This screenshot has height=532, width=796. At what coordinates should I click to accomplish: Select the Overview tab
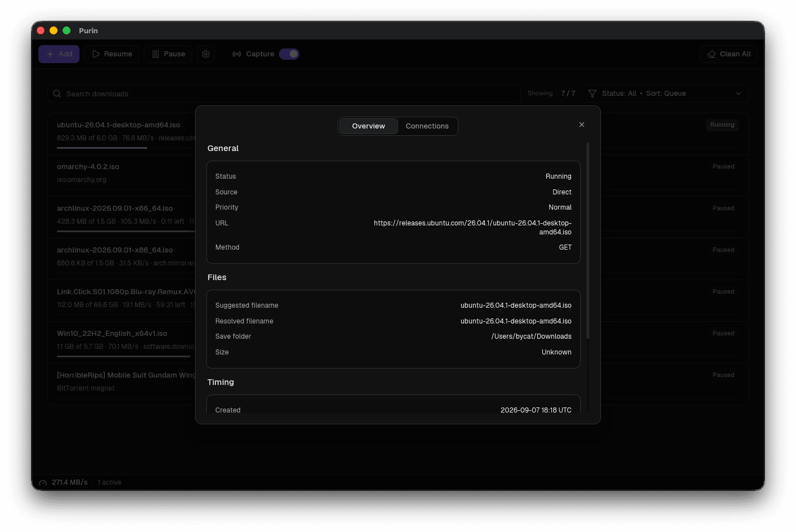pos(369,126)
